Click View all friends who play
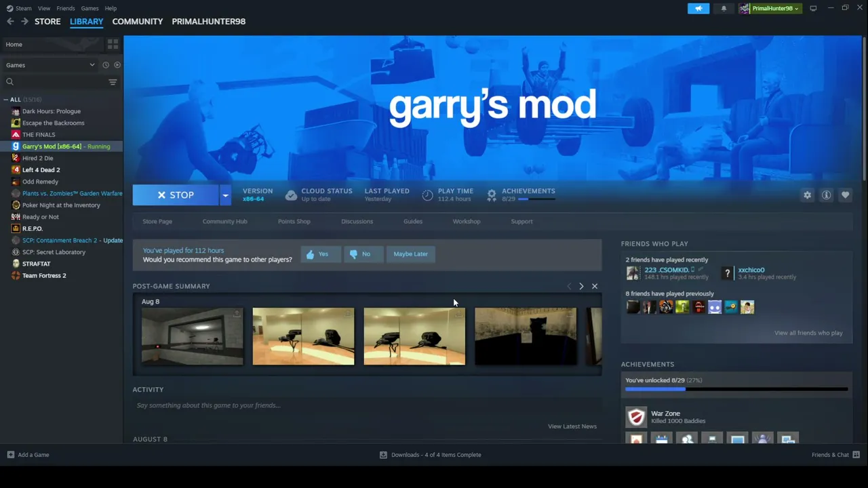This screenshot has width=868, height=488. (808, 333)
